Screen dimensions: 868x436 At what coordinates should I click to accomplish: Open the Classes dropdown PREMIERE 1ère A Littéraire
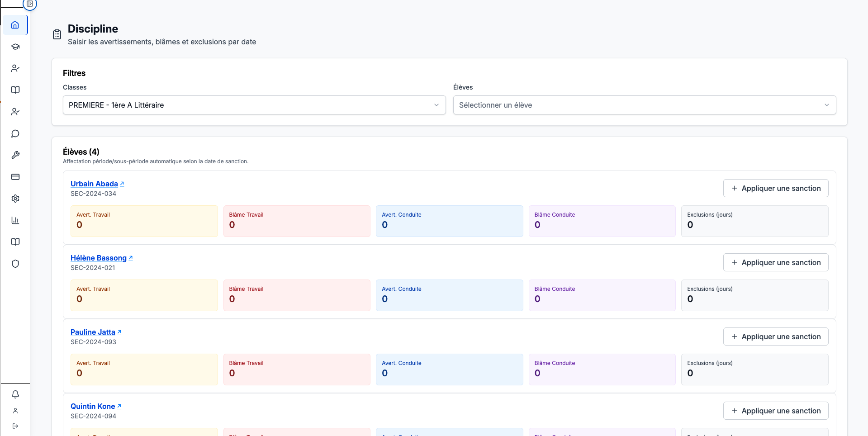click(254, 105)
